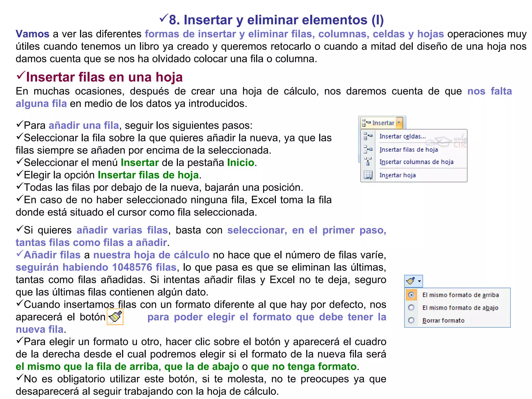
Task: Click the Insertar columnas de hoja icon
Action: tap(368, 162)
